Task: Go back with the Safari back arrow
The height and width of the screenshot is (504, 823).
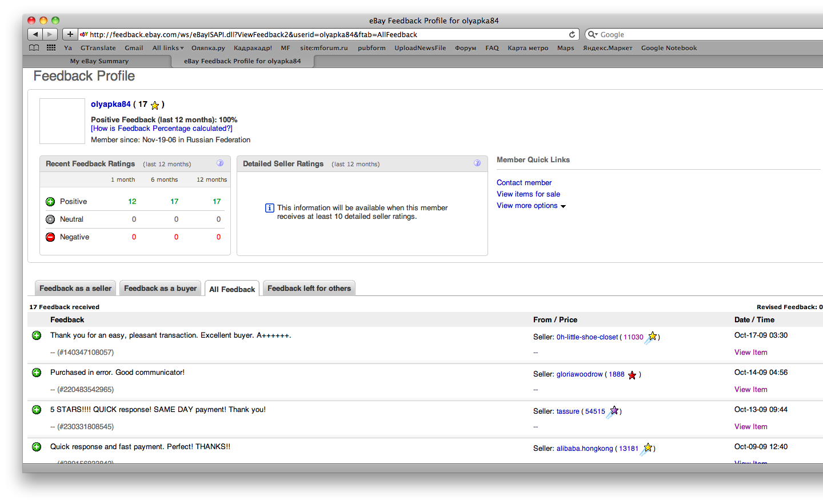Action: 35,34
